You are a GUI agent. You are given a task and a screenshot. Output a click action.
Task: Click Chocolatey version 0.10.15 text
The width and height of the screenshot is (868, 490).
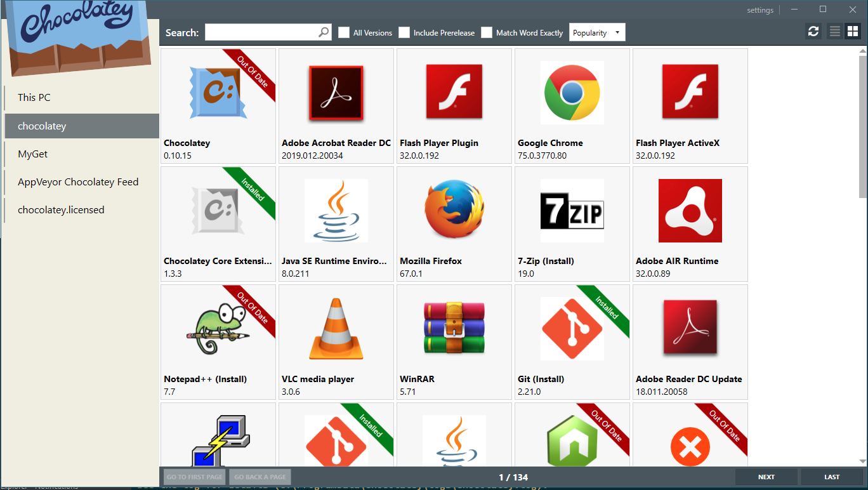coord(178,156)
